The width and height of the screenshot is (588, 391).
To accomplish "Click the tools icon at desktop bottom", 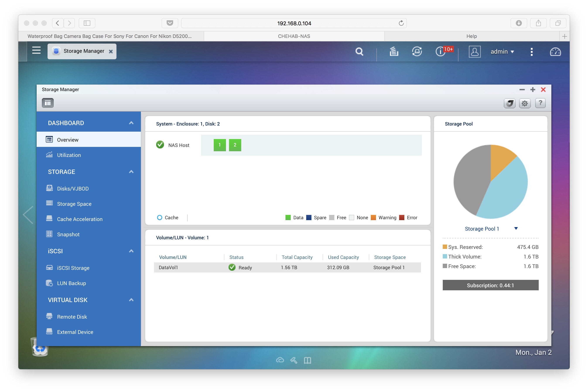I will pyautogui.click(x=294, y=360).
